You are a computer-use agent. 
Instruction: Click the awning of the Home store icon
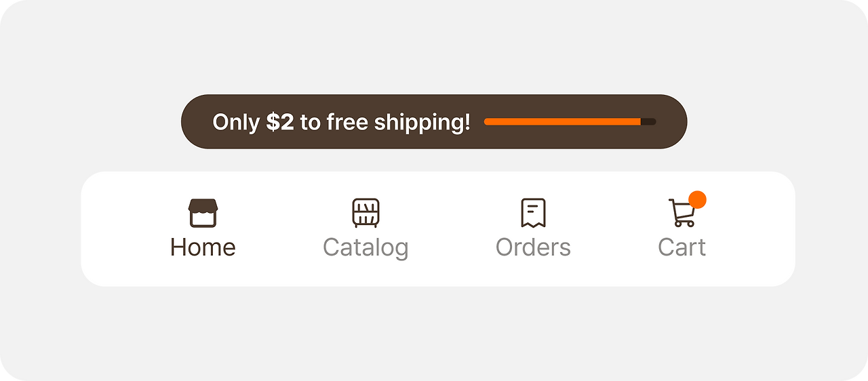[x=203, y=205]
